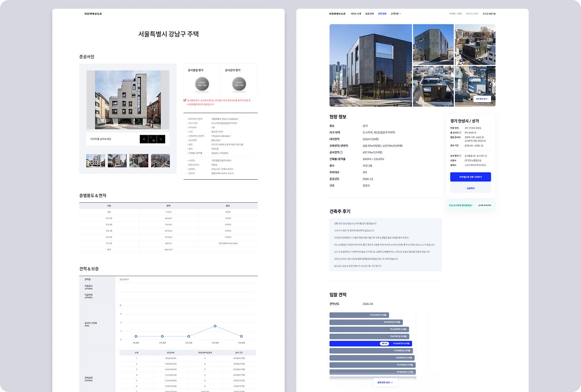
Task: Click the 2020. 04 estimate year value
Action: point(368,304)
